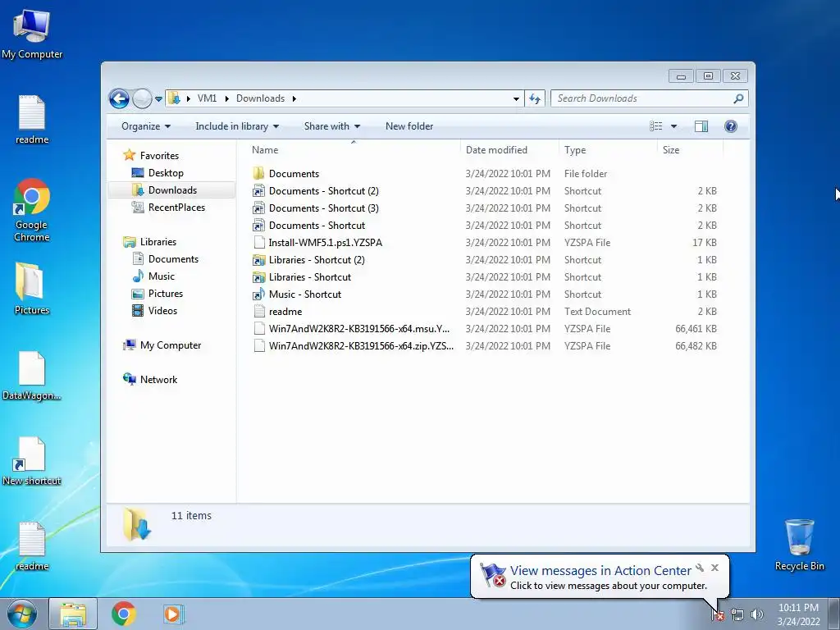Image resolution: width=840 pixels, height=630 pixels.
Task: Open the view options dropdown arrow
Action: point(674,126)
